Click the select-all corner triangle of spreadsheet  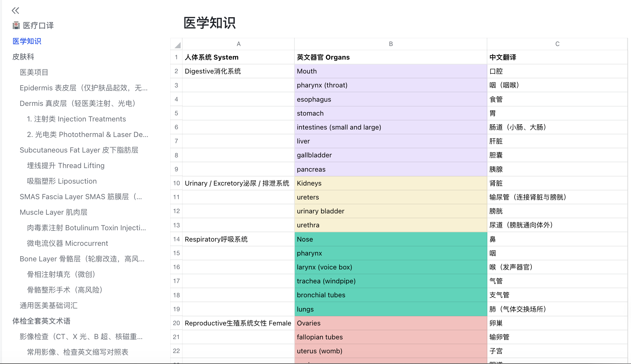[177, 44]
